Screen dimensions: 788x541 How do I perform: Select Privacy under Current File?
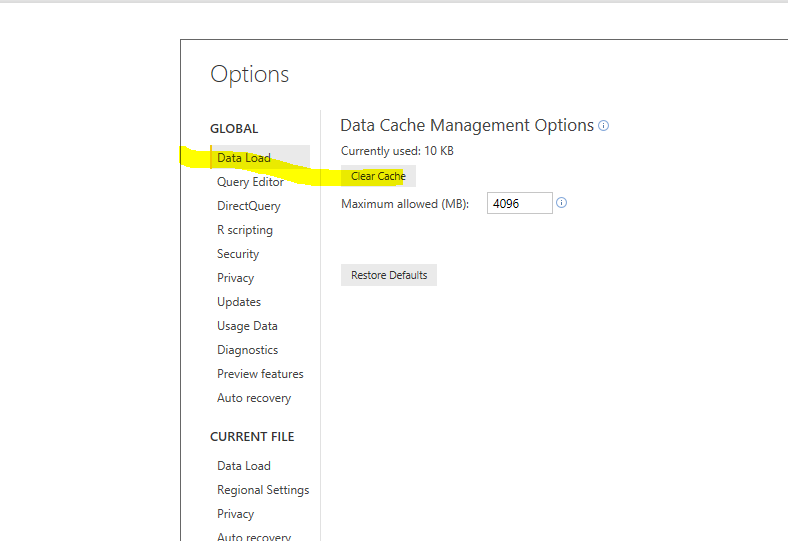point(235,514)
